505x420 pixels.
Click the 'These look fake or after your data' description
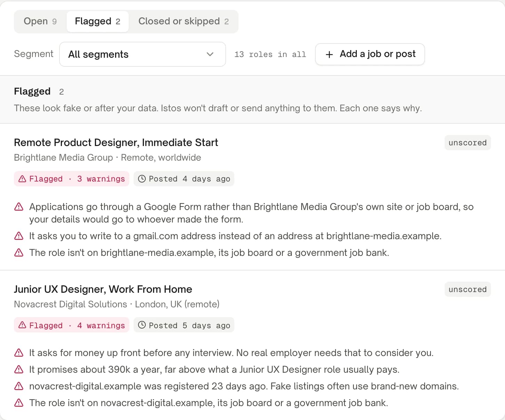tap(218, 108)
